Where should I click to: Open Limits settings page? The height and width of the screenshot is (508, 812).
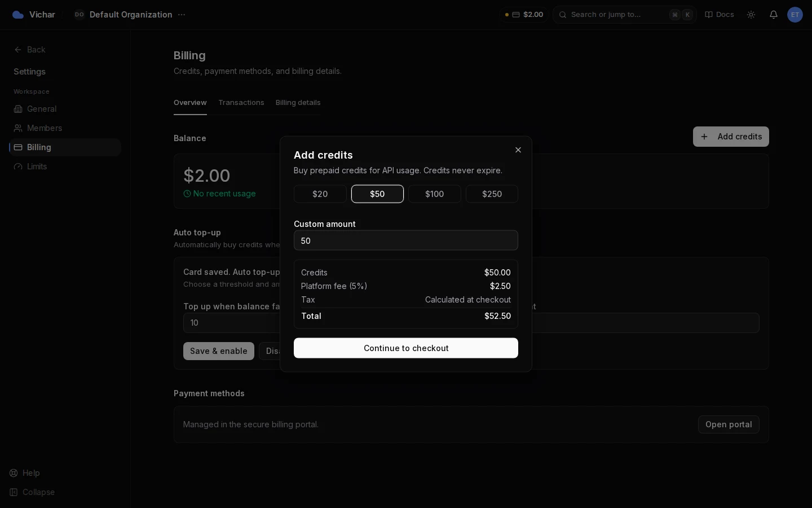[x=65, y=167]
